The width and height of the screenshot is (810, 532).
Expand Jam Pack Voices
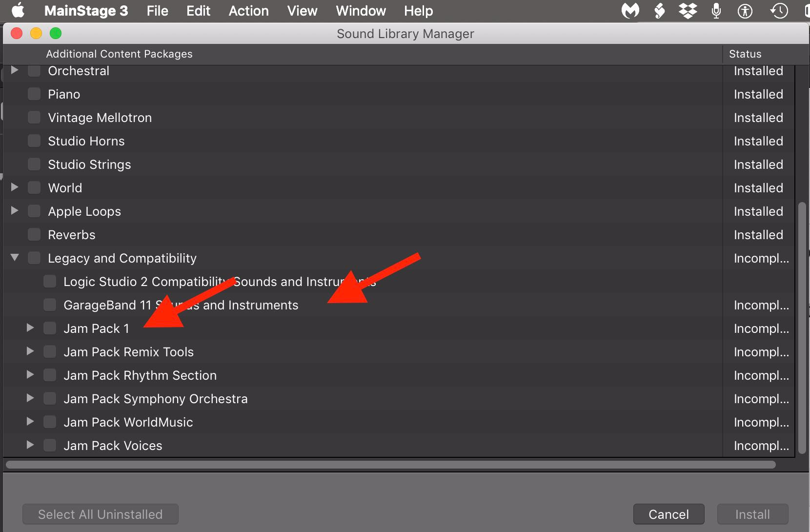[30, 445]
